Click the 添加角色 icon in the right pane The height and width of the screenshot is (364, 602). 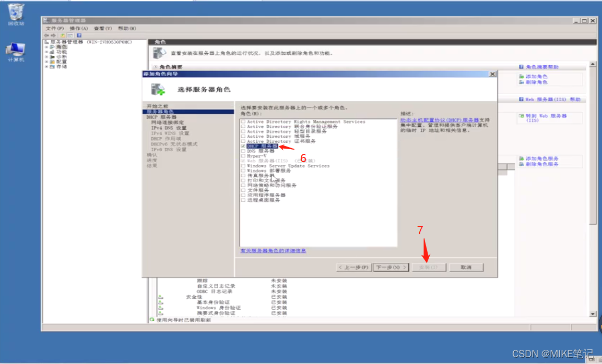[522, 77]
